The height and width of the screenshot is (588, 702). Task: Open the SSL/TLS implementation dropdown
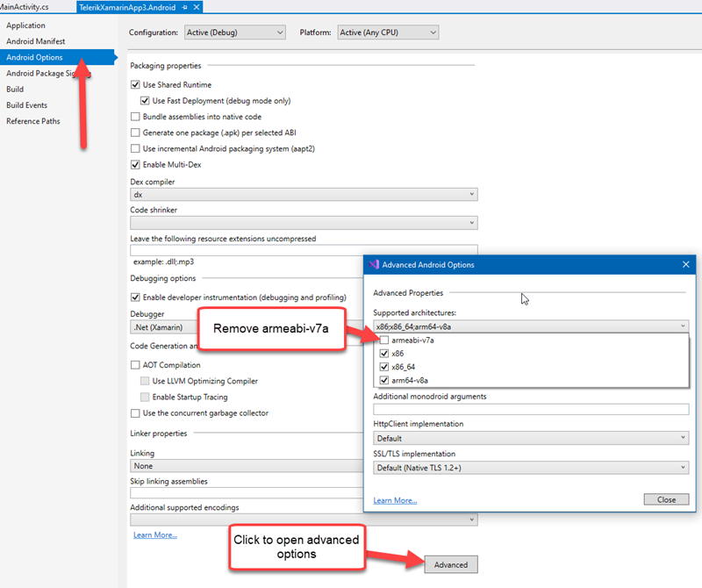tap(531, 468)
